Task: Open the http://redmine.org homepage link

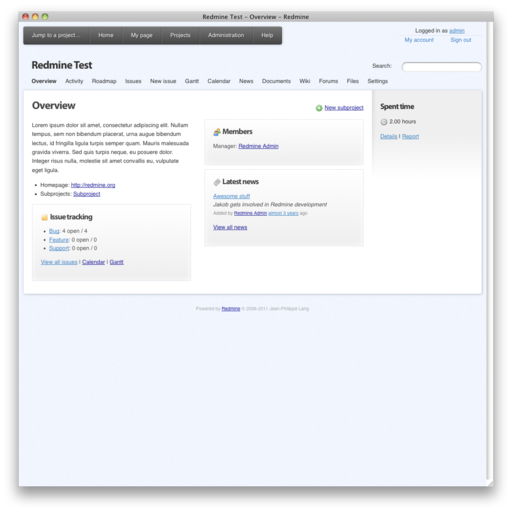Action: point(93,185)
